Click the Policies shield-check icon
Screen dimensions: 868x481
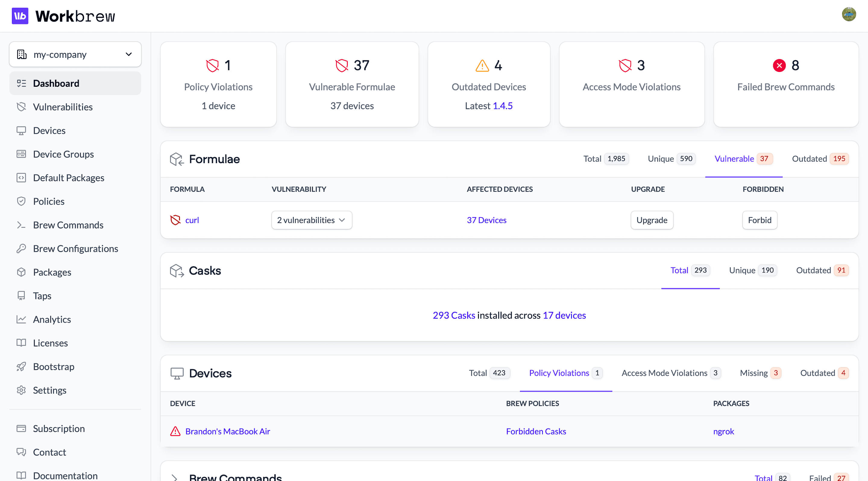[x=21, y=201]
